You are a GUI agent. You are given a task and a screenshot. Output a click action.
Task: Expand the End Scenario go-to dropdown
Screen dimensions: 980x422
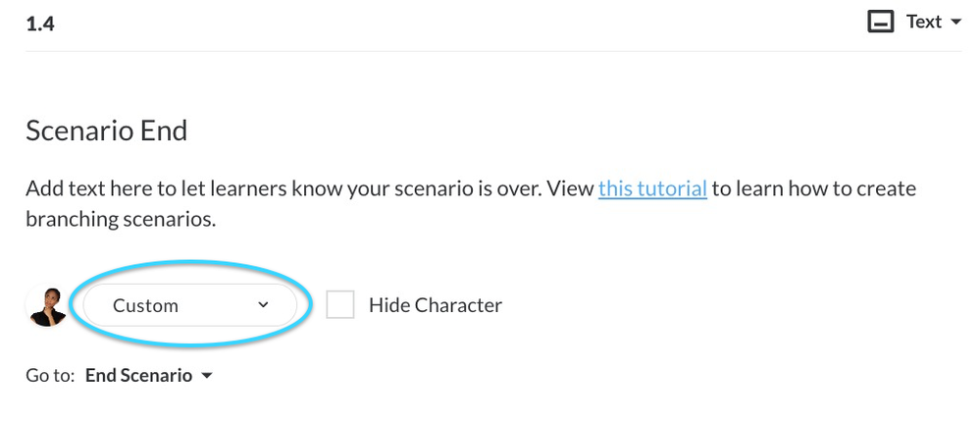(x=149, y=376)
